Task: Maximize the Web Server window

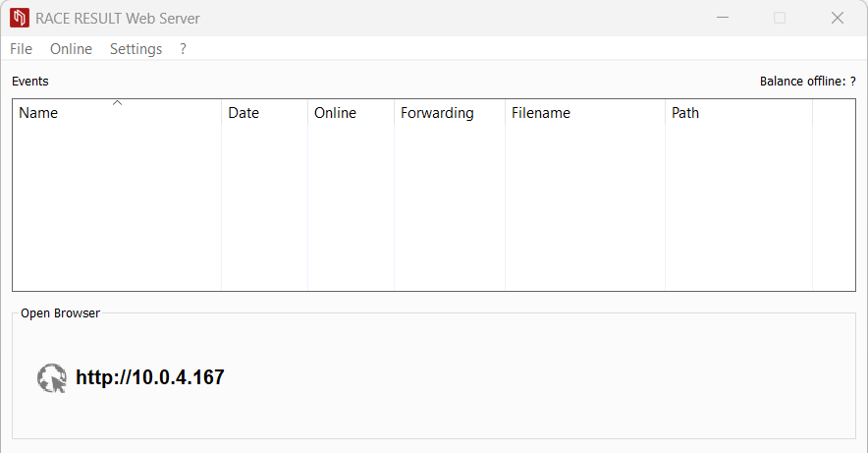Action: (780, 18)
